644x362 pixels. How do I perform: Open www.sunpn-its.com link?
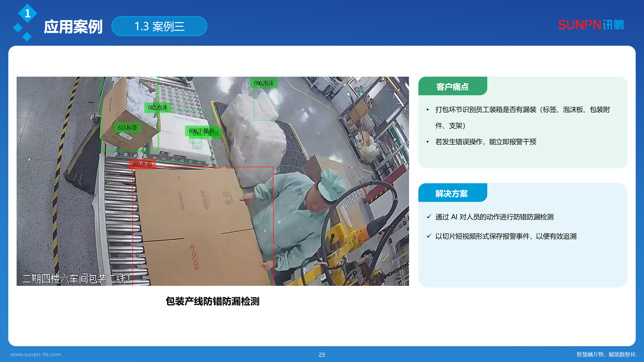coord(35,354)
